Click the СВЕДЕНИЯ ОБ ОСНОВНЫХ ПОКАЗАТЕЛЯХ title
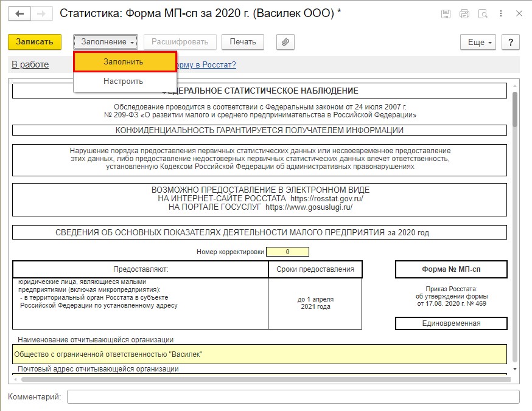 (259, 232)
